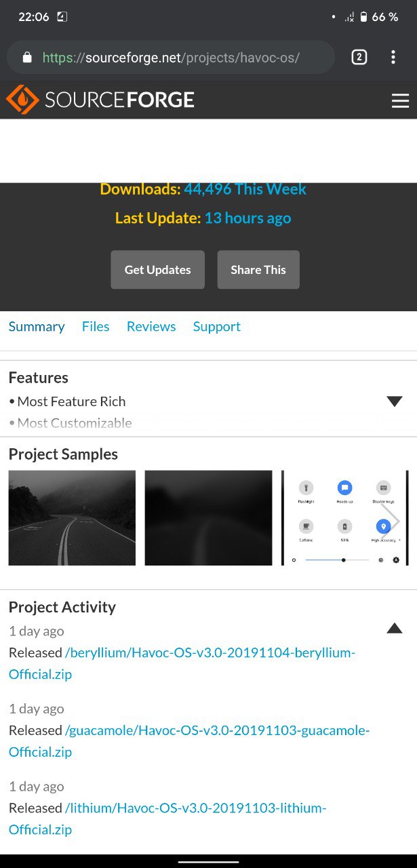
Task: Open the beryllium Havoc-OS zip link
Action: point(182,663)
